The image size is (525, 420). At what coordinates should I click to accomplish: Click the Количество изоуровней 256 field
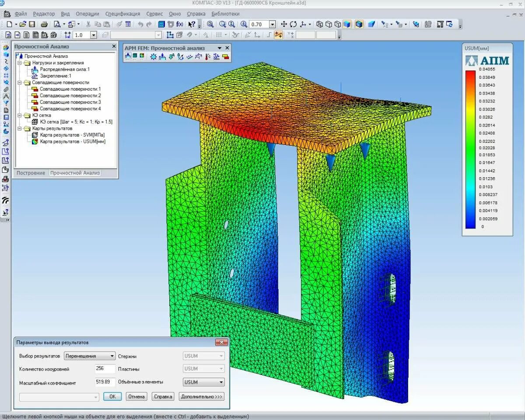(x=105, y=368)
